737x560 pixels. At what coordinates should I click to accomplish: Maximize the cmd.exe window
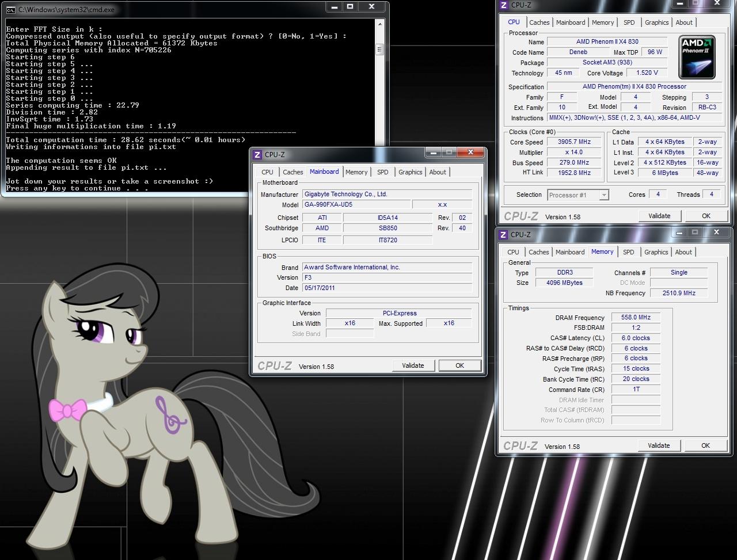point(351,6)
